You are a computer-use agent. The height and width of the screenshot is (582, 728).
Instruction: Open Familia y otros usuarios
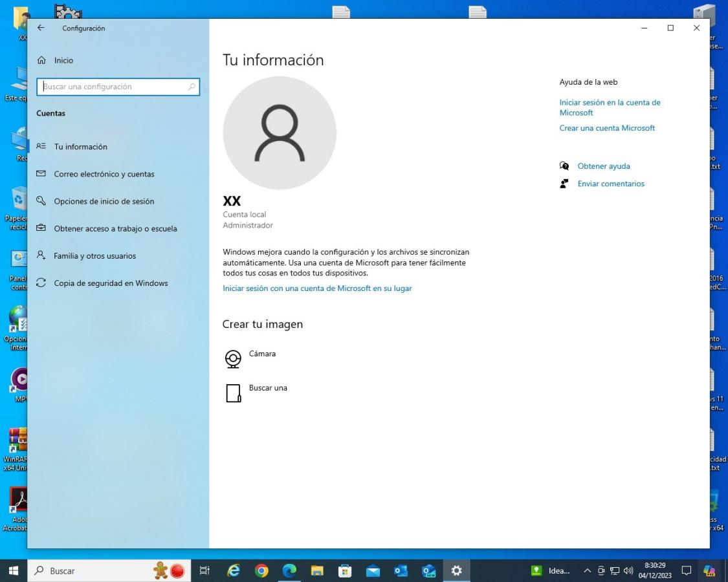click(x=94, y=256)
